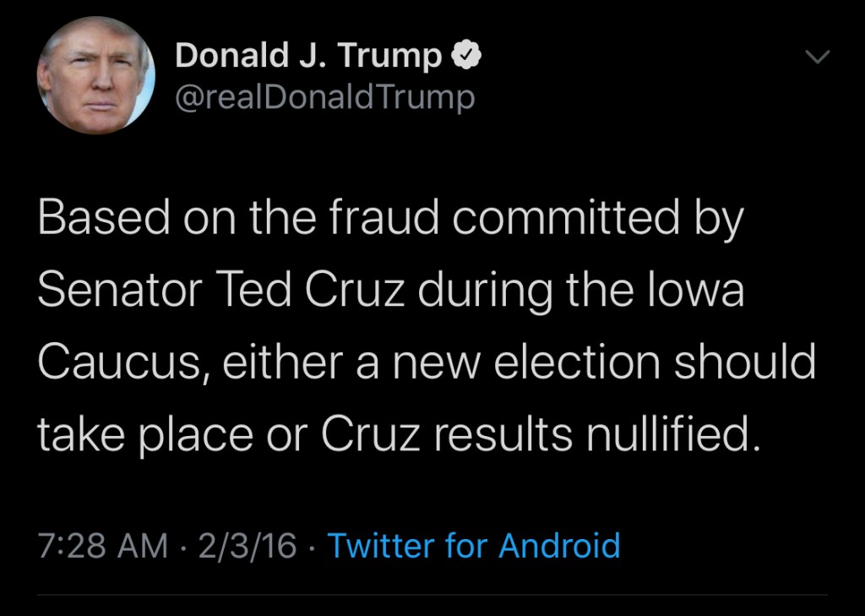Click the word "results" in the tweet

pyautogui.click(x=491, y=433)
